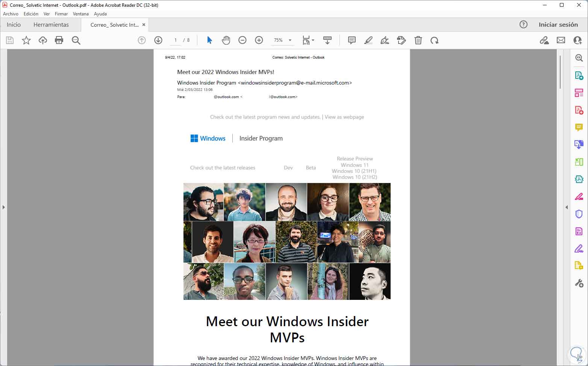Open Export PDF tool in right sidebar
The width and height of the screenshot is (588, 366).
579,75
